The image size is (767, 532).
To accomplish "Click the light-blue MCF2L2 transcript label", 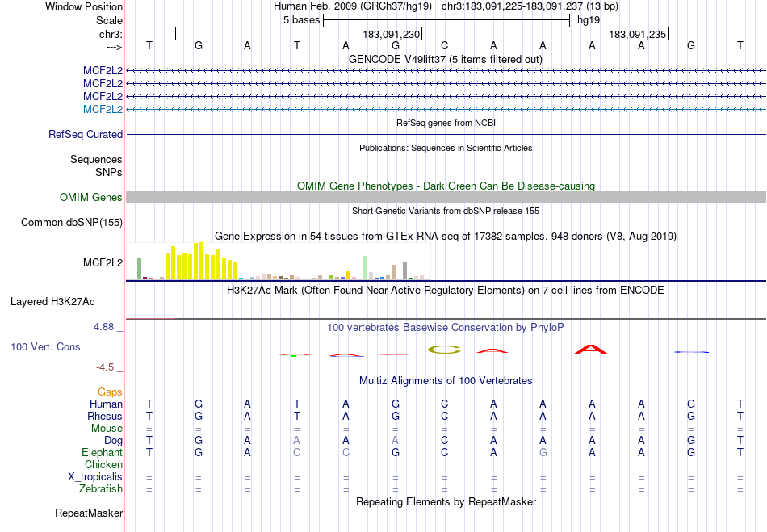I will pos(103,109).
